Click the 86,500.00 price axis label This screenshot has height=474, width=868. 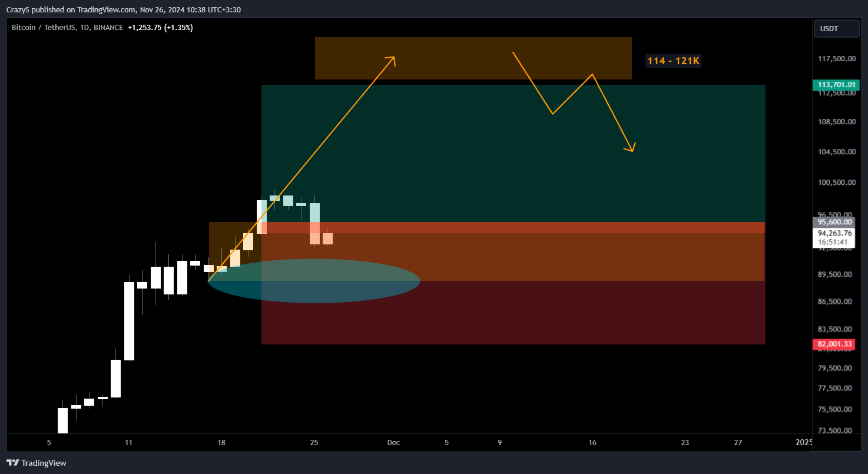[x=836, y=301]
